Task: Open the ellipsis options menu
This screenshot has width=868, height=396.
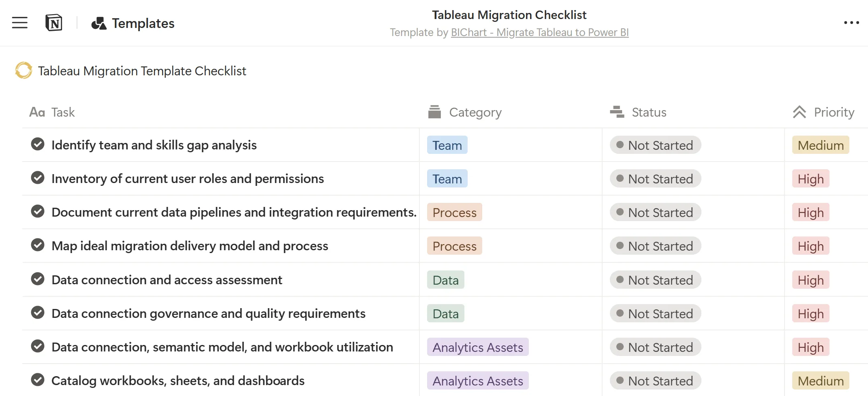Action: pos(851,23)
